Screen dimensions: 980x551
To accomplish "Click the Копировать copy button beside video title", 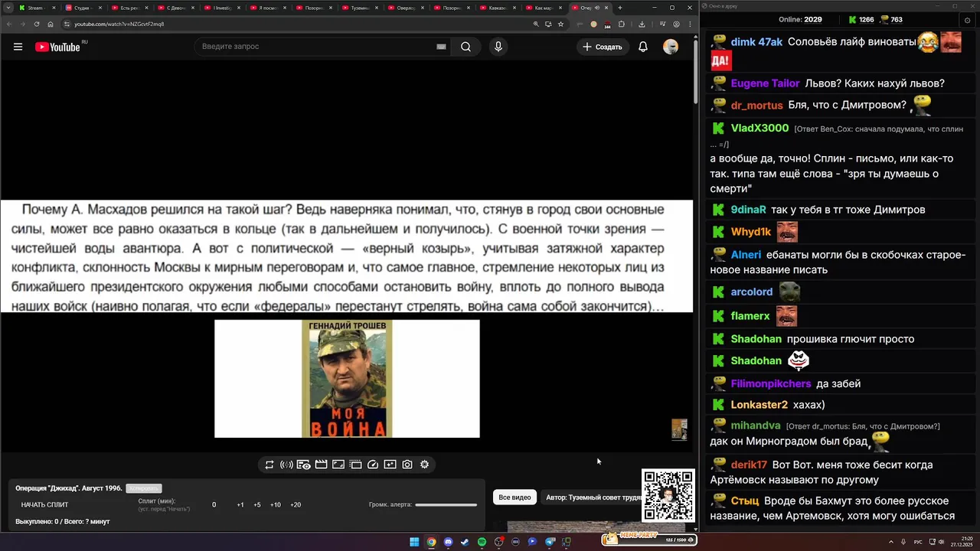I will [144, 488].
